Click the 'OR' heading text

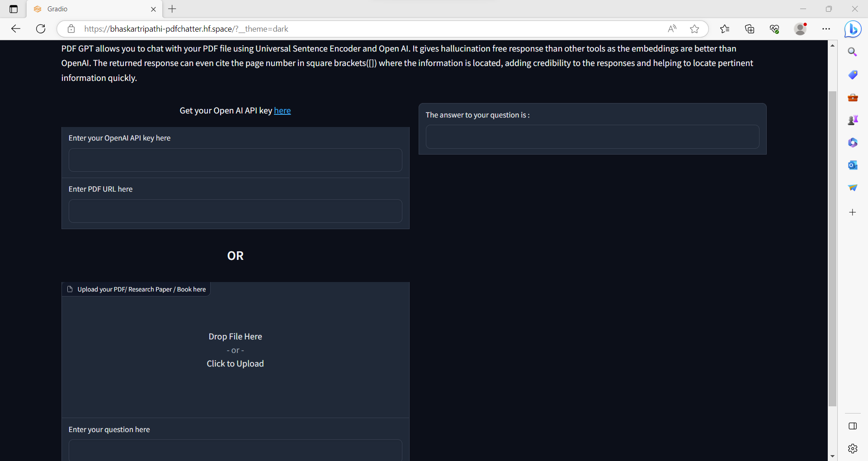[235, 256]
